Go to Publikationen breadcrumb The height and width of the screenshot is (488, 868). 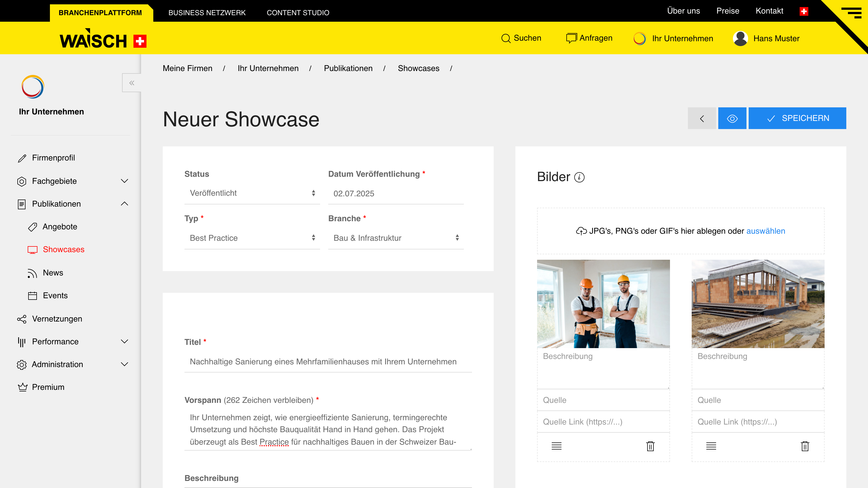[348, 68]
